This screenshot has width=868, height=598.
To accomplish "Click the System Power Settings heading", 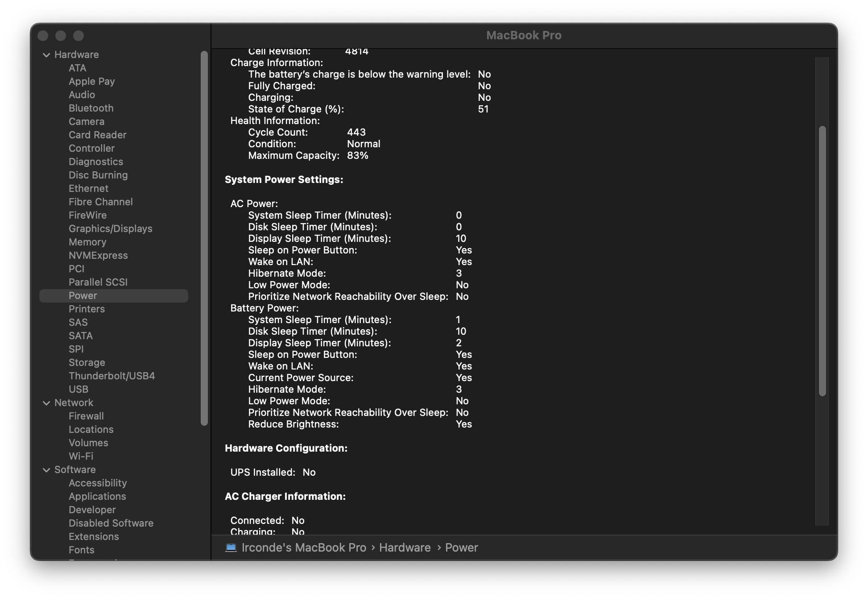I will pyautogui.click(x=284, y=179).
